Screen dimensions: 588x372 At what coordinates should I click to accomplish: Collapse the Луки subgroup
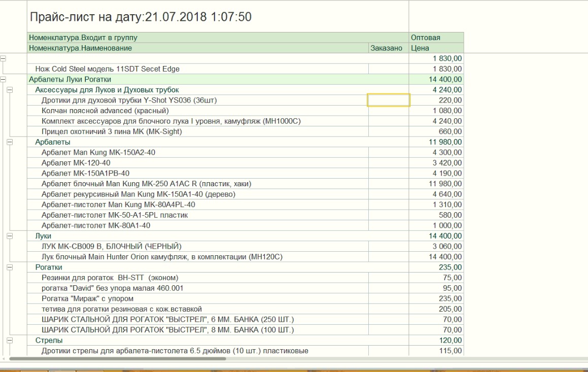coord(10,236)
